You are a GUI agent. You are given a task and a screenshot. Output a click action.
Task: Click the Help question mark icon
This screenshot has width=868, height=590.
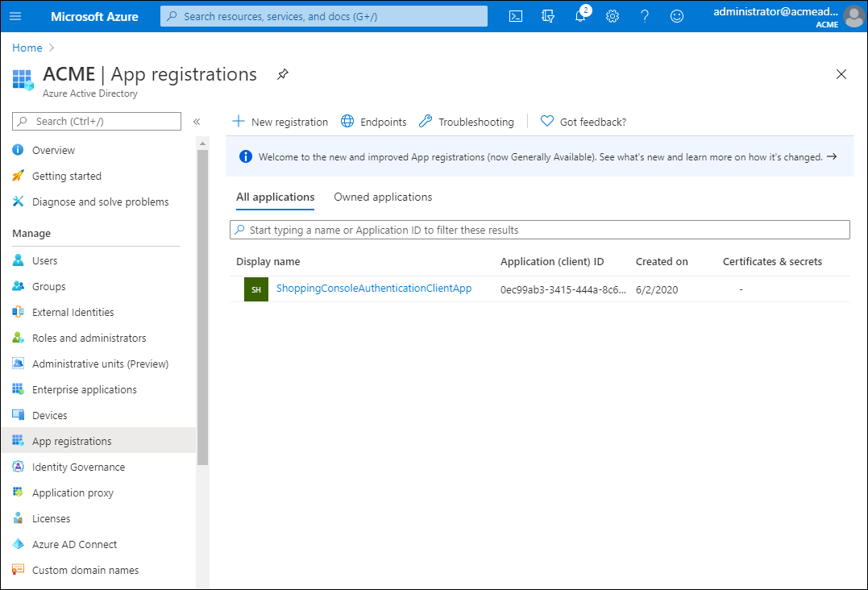645,16
